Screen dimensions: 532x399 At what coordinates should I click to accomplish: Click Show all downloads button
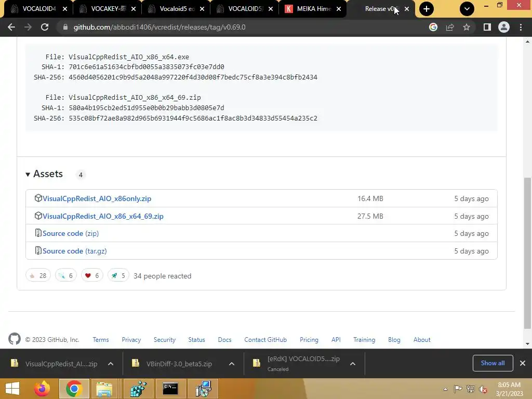(493, 363)
